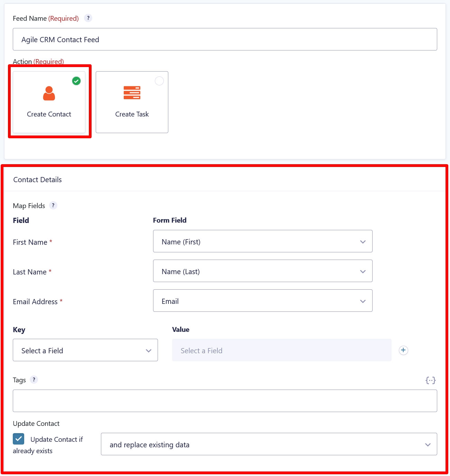Open the Tags help tooltip icon
The height and width of the screenshot is (476, 450).
[x=34, y=380]
